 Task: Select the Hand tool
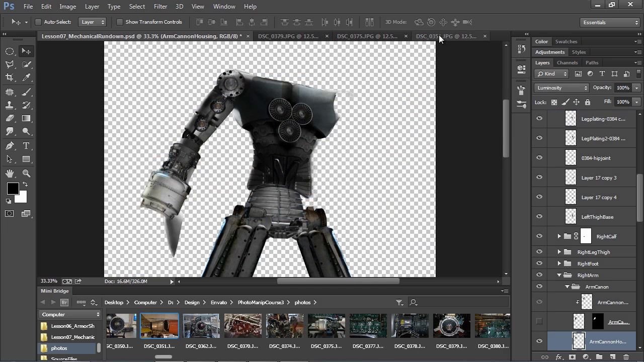pyautogui.click(x=10, y=173)
